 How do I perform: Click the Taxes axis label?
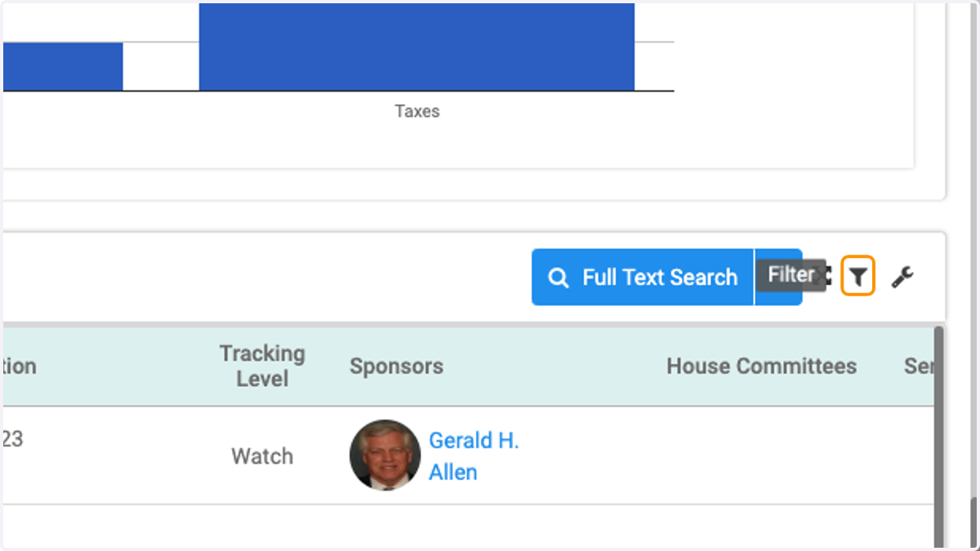tap(416, 111)
